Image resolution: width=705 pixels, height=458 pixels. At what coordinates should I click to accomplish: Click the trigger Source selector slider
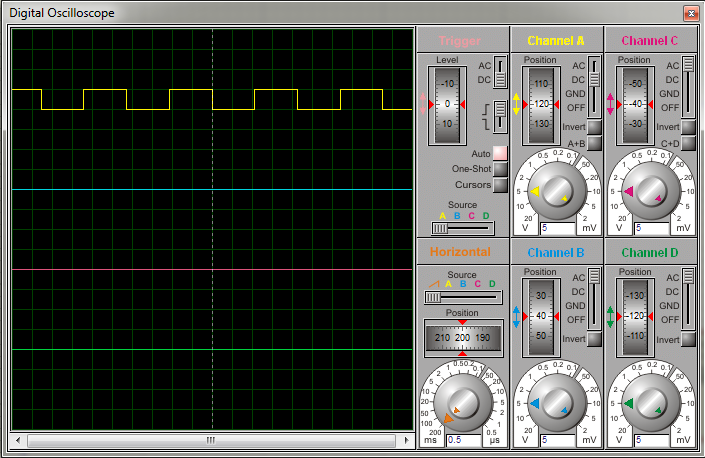click(x=463, y=228)
